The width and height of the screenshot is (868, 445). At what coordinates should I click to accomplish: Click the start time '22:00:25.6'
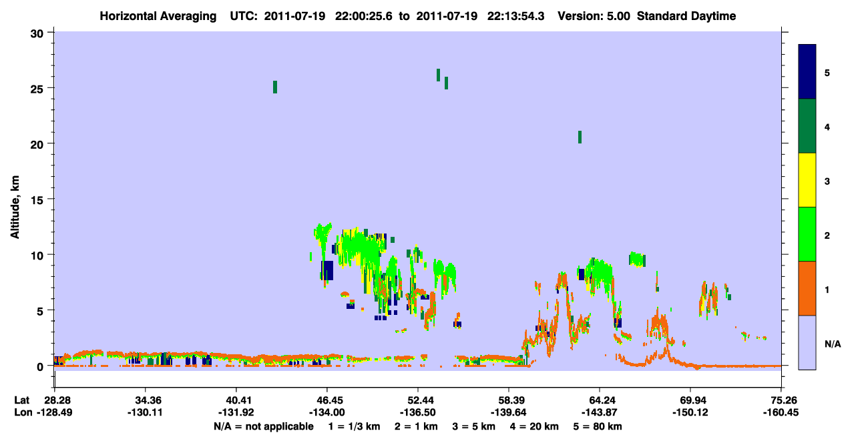click(x=363, y=16)
